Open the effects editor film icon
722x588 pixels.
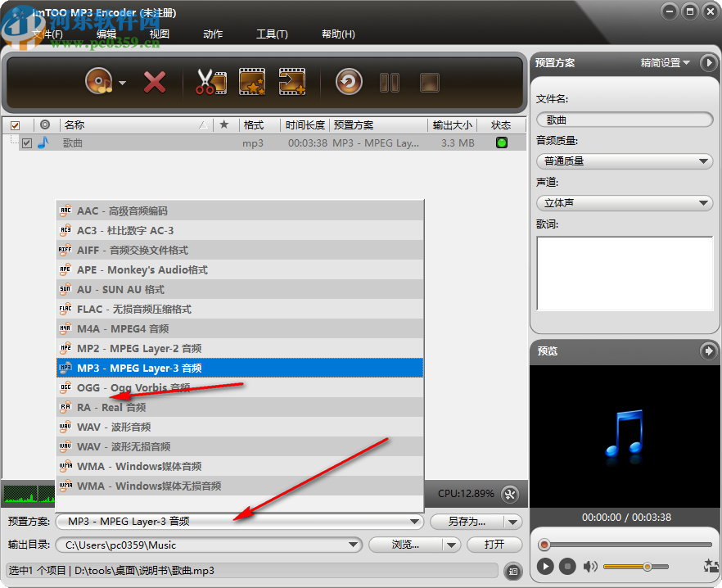pos(251,82)
